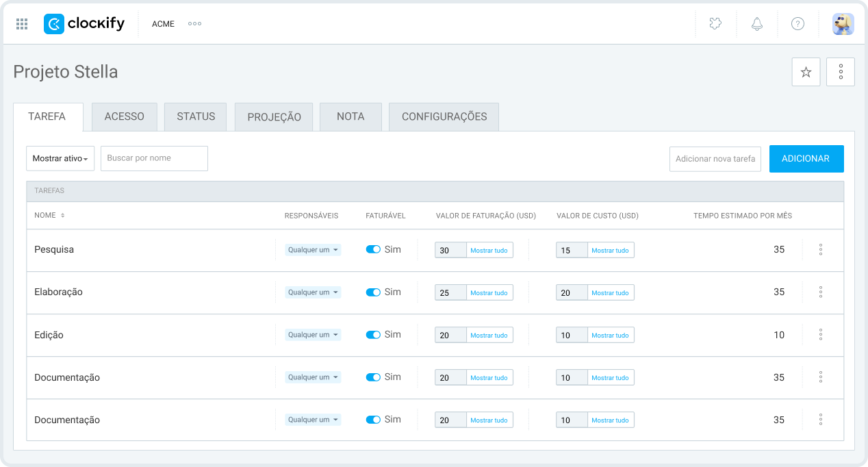Open the notifications bell
This screenshot has width=868, height=467.
(x=756, y=24)
